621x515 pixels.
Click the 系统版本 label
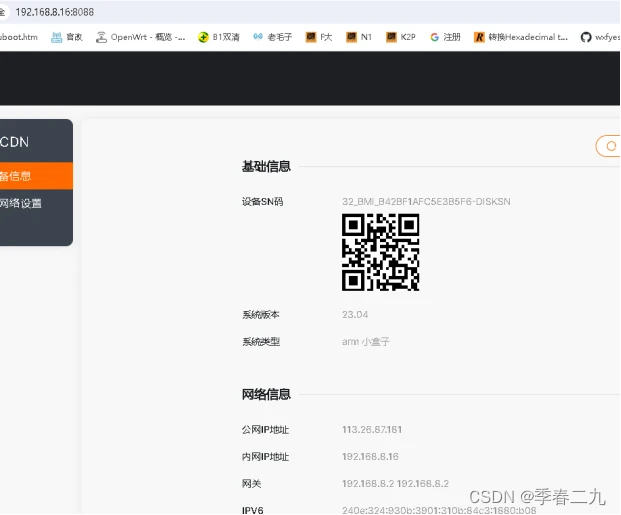261,315
